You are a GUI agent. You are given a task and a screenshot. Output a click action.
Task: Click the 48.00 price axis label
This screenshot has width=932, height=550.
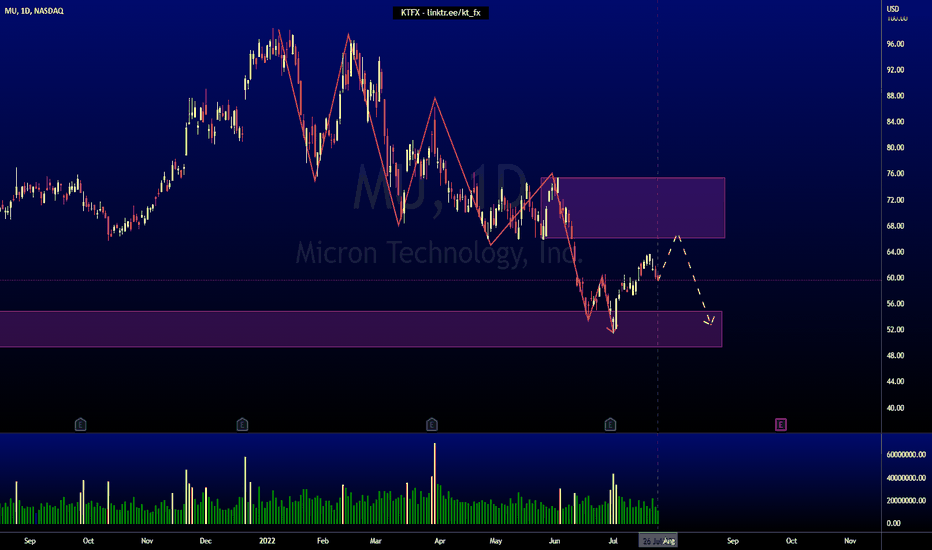pyautogui.click(x=895, y=356)
